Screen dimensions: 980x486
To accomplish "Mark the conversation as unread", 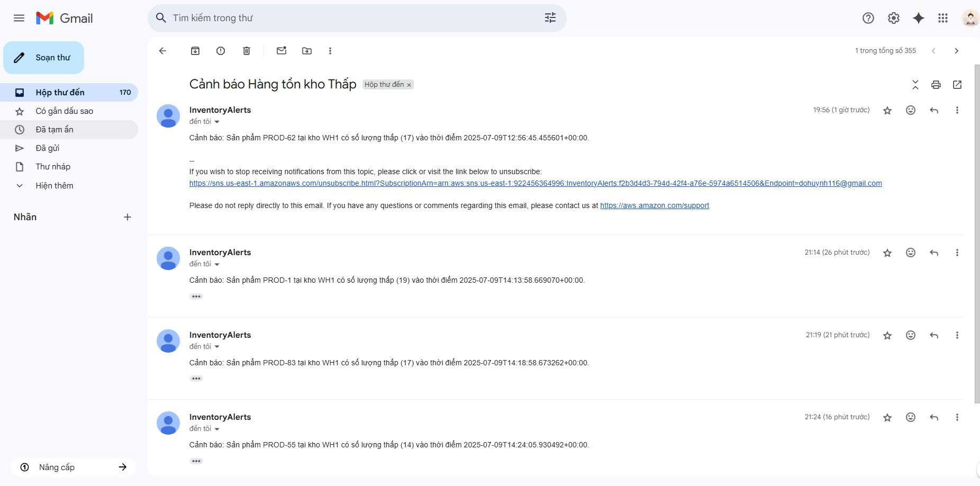I will tap(282, 51).
